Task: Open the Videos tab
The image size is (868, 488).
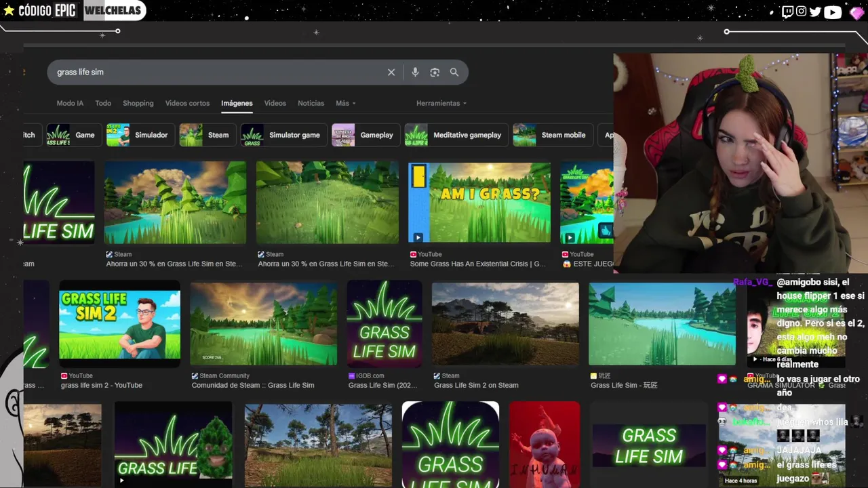Action: click(x=275, y=103)
